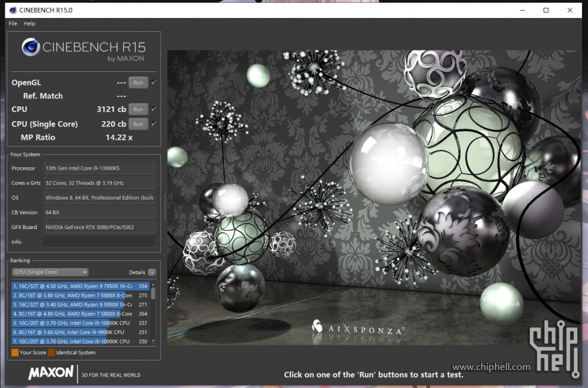This screenshot has height=388, width=588.
Task: Click the brown Identical System color swatch
Action: (52, 353)
